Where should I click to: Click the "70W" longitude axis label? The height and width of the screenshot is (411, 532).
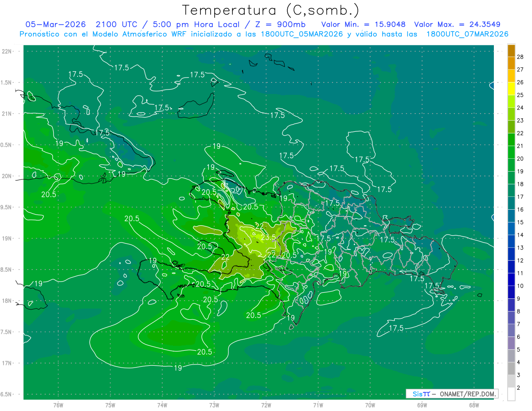click(x=370, y=405)
